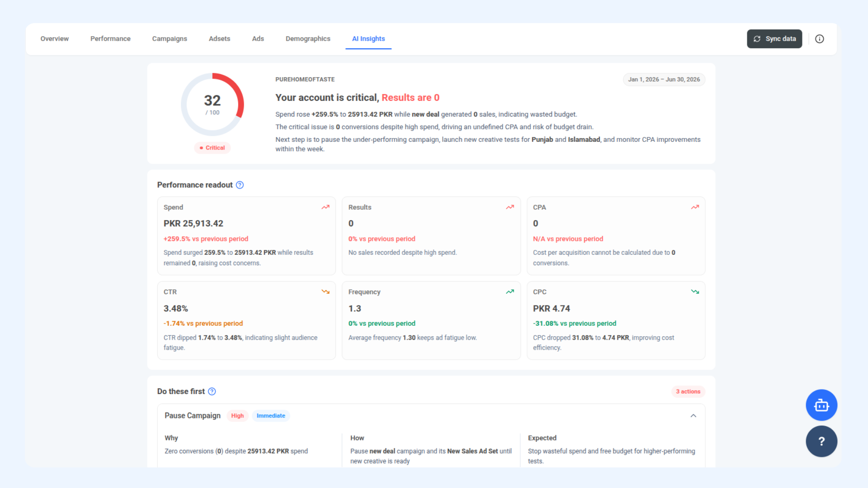Switch to the Demographics tab
868x488 pixels.
point(308,39)
